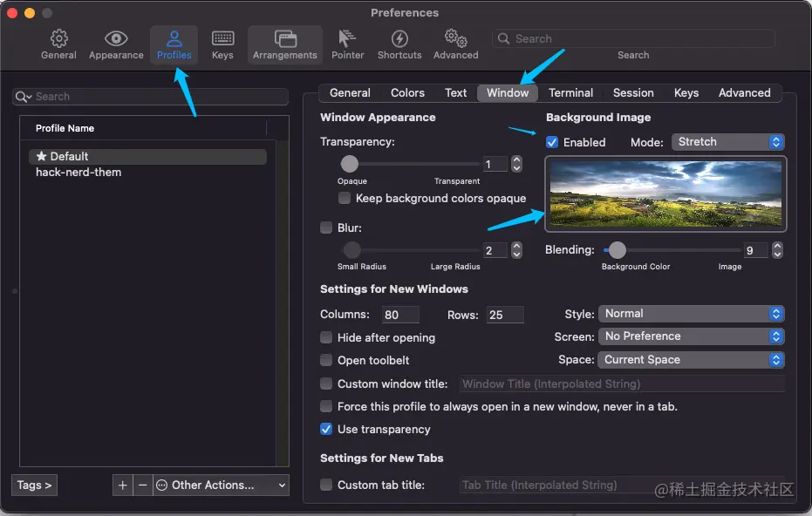Open the Shortcuts preferences pane

(399, 45)
